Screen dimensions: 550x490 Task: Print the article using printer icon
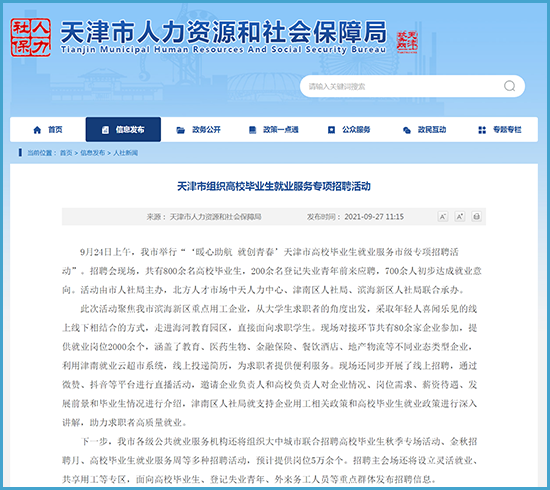click(476, 216)
